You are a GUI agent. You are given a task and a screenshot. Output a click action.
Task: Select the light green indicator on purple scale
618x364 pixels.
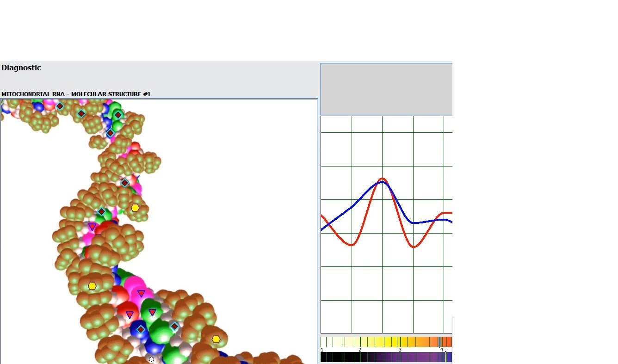click(x=445, y=357)
